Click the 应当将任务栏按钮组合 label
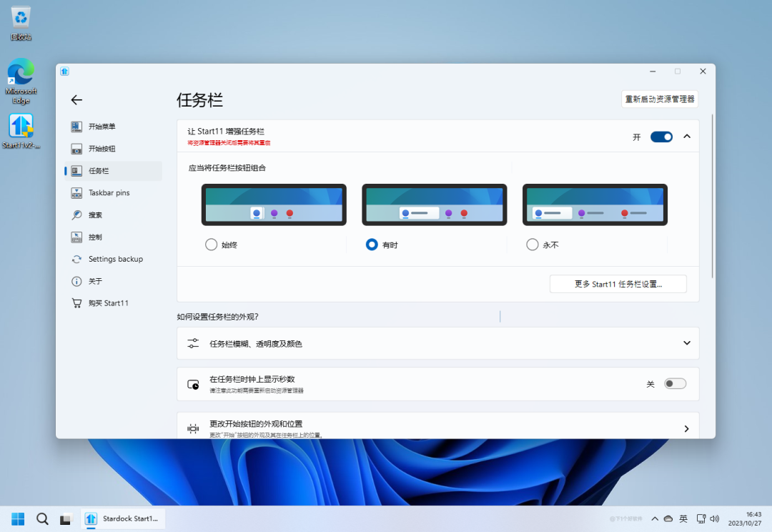 [x=227, y=168]
